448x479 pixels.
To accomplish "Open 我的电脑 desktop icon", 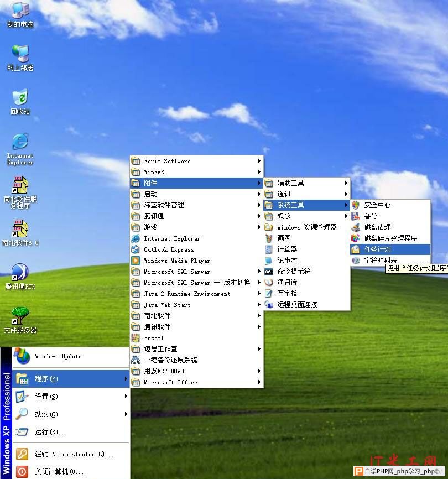I will pos(20,11).
